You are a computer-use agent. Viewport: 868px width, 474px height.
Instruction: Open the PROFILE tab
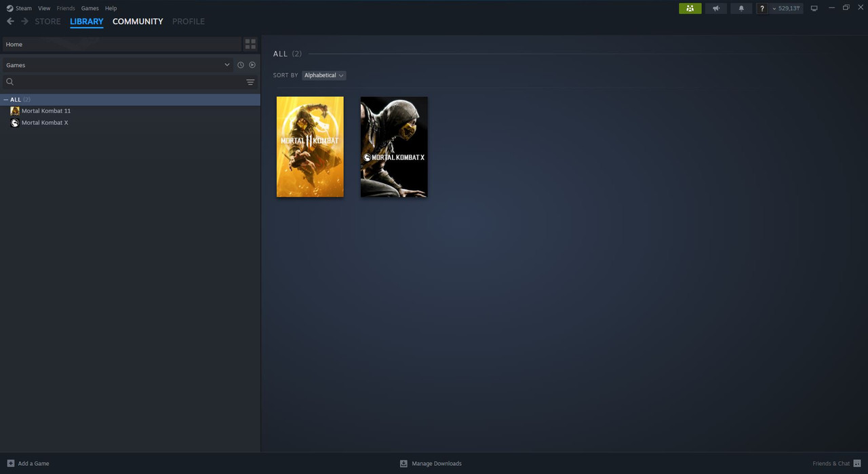click(x=189, y=22)
